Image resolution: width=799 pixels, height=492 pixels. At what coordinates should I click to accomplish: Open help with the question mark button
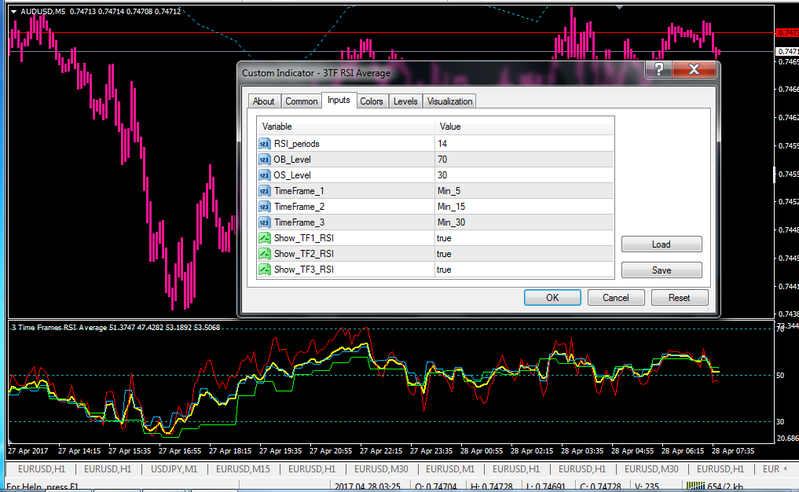tap(658, 70)
